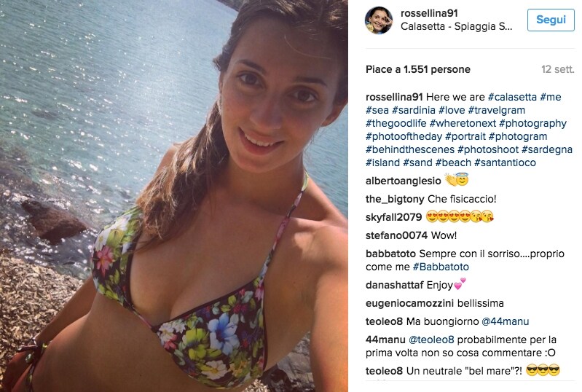Open eugeniocamozzini commenter profile
The width and height of the screenshot is (582, 392).
[x=410, y=303]
